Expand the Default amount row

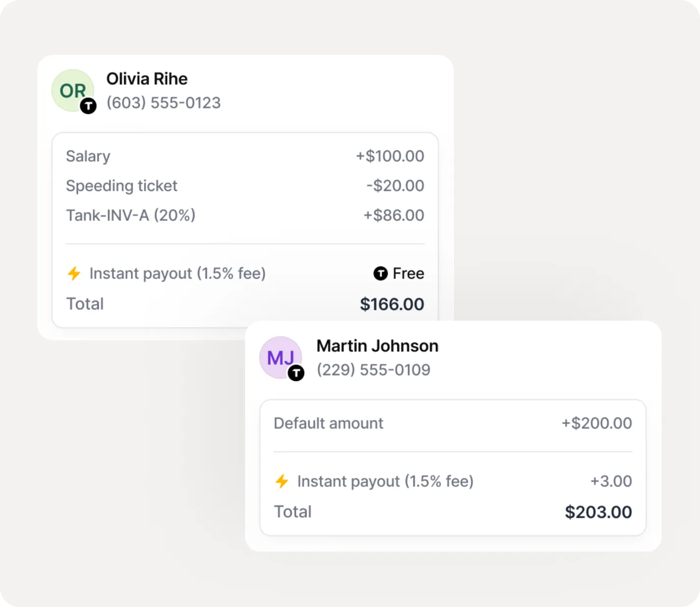coord(328,423)
